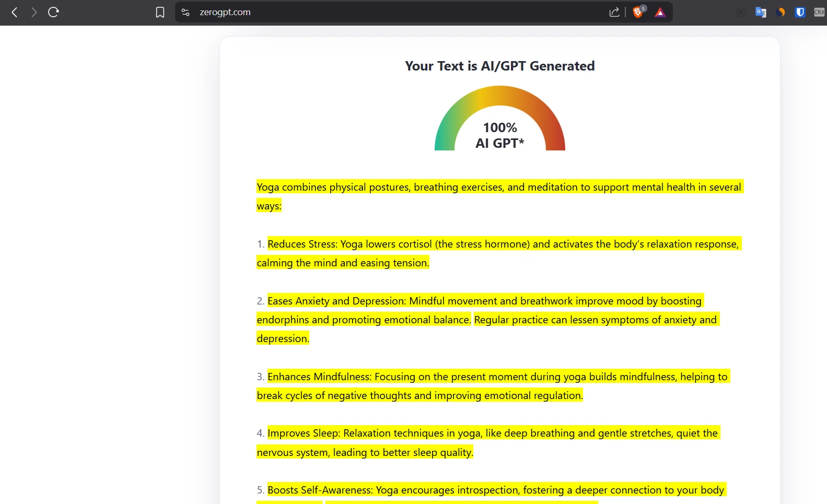Open Brave Rewards triangle icon
This screenshot has height=504, width=827.
pyautogui.click(x=660, y=12)
